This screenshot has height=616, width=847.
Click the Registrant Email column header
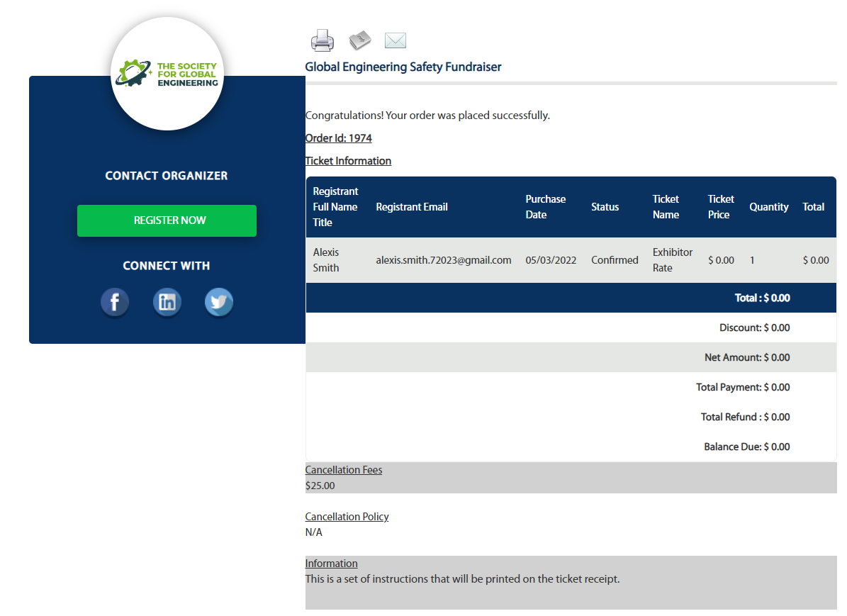click(412, 207)
